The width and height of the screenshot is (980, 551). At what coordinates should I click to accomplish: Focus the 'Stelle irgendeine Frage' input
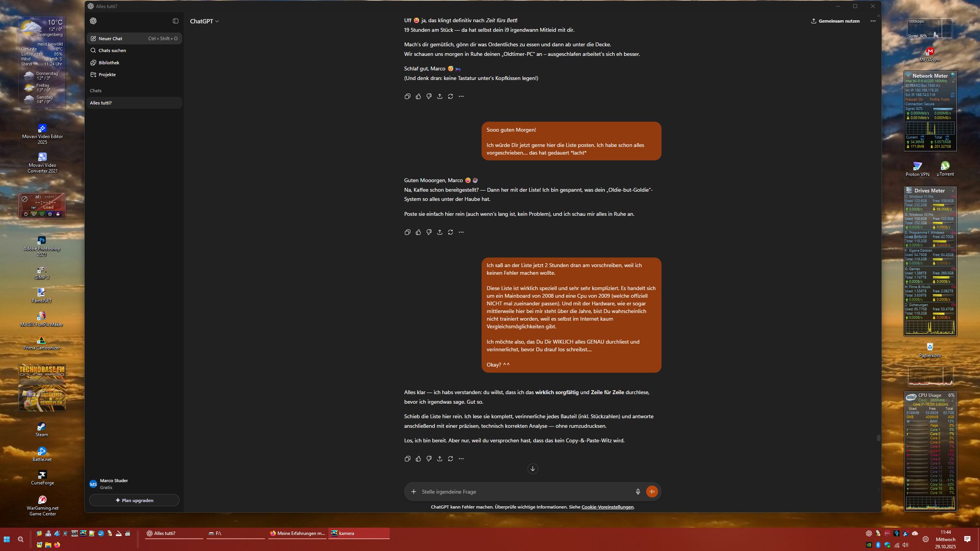coord(524,492)
